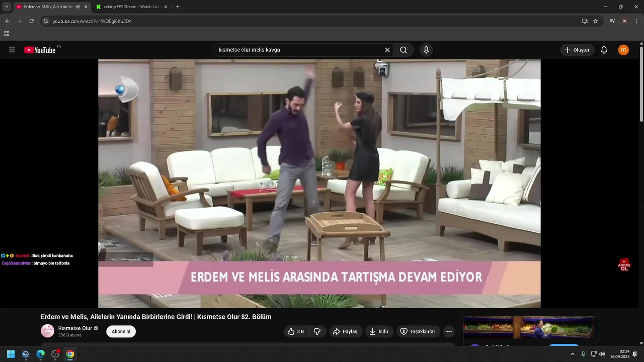The height and width of the screenshot is (362, 644).
Task: Open the apps grid in bookmarks bar
Action: (x=7, y=34)
